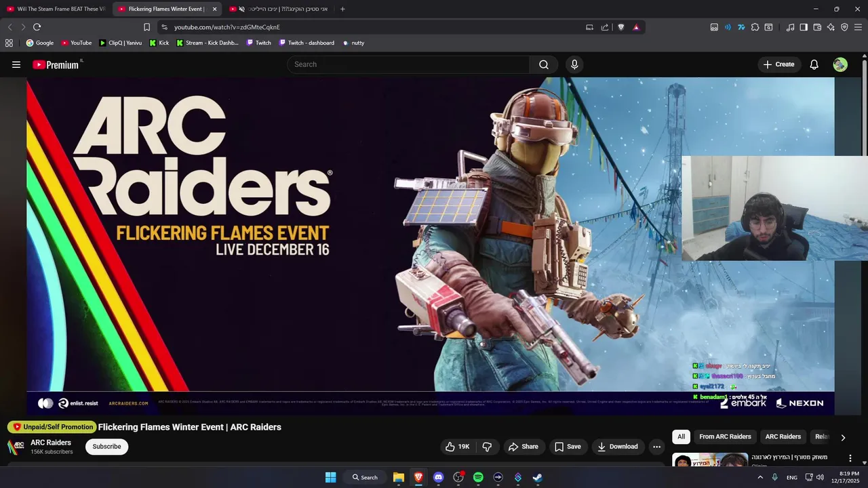Select the From ARC Raiders filter chip
The width and height of the screenshot is (868, 488).
pos(725,436)
